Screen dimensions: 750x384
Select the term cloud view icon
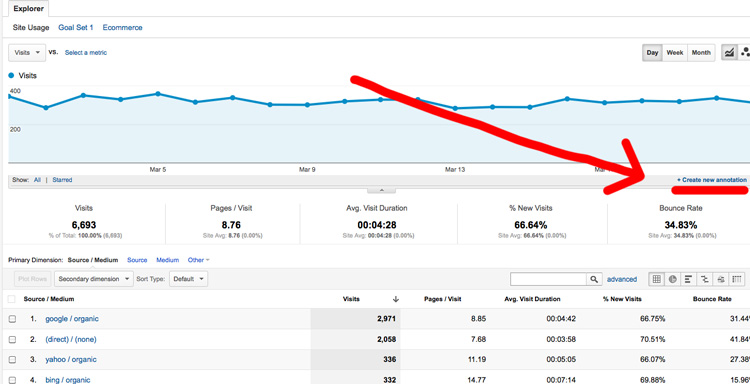coord(721,279)
